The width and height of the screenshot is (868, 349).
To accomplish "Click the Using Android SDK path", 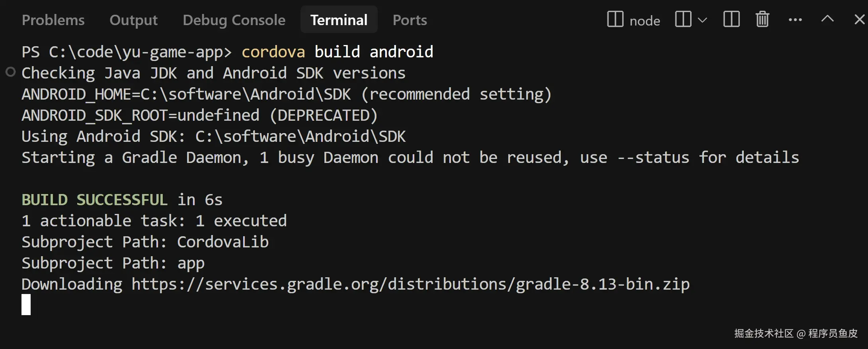I will (300, 137).
